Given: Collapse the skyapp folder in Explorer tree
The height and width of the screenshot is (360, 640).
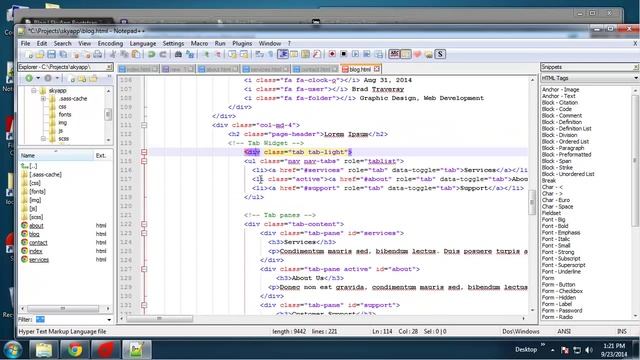Looking at the screenshot, I should [x=34, y=91].
